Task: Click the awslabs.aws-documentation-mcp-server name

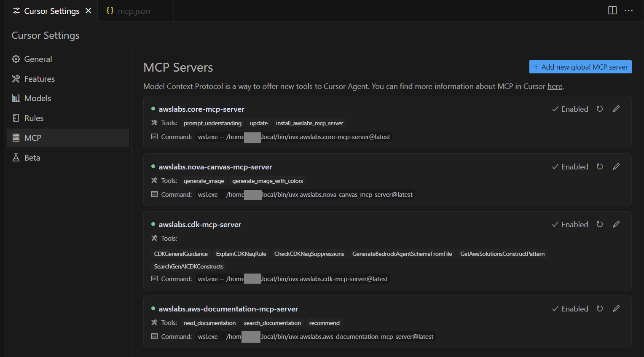Action: pos(228,309)
